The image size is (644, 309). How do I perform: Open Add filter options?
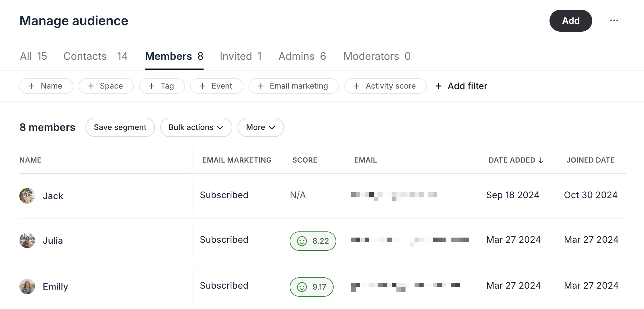(461, 86)
